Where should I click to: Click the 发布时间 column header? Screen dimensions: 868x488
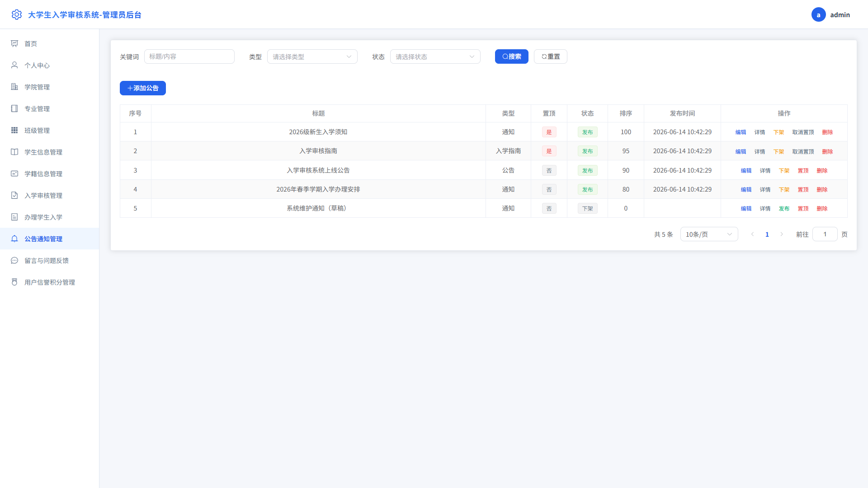click(682, 113)
